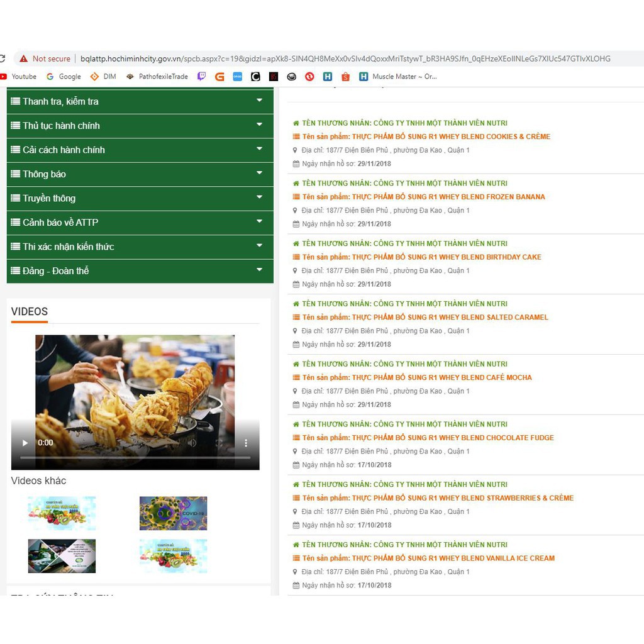The height and width of the screenshot is (644, 644).
Task: Open the red circular bookmark icon
Action: (x=309, y=76)
